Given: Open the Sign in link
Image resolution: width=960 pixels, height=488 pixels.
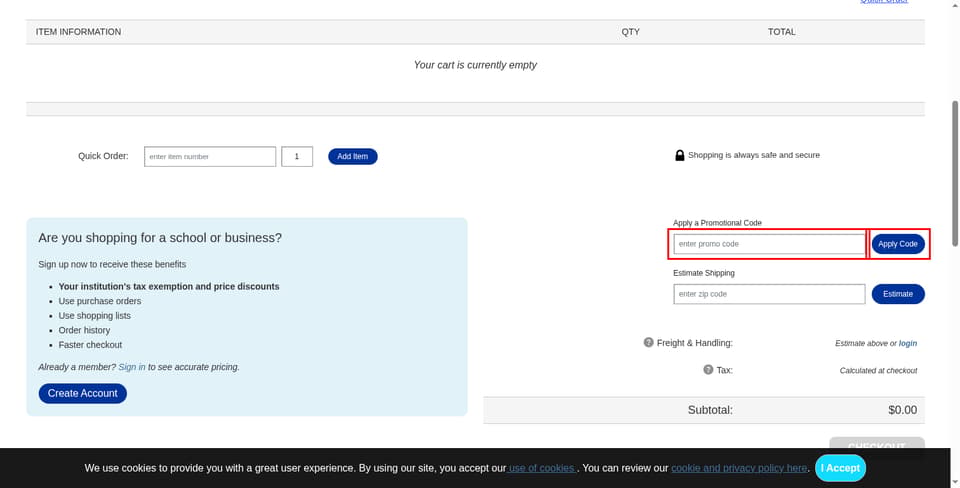Looking at the screenshot, I should [132, 367].
